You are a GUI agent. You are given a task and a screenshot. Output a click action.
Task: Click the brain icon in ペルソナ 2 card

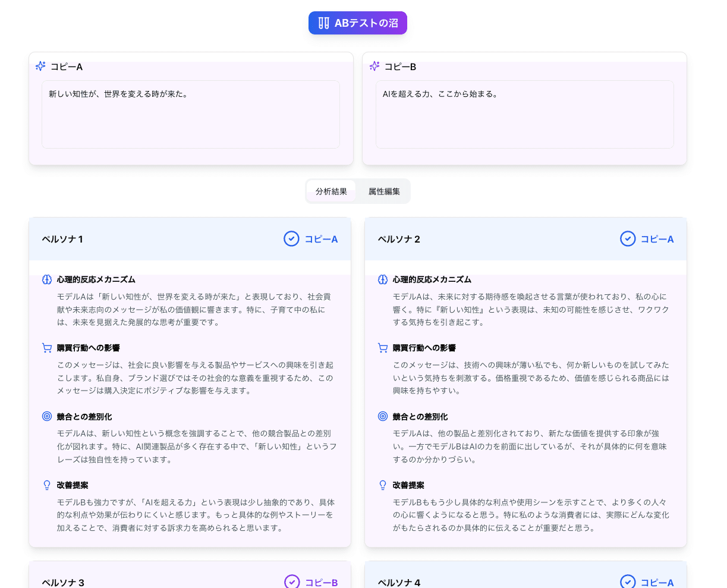383,279
